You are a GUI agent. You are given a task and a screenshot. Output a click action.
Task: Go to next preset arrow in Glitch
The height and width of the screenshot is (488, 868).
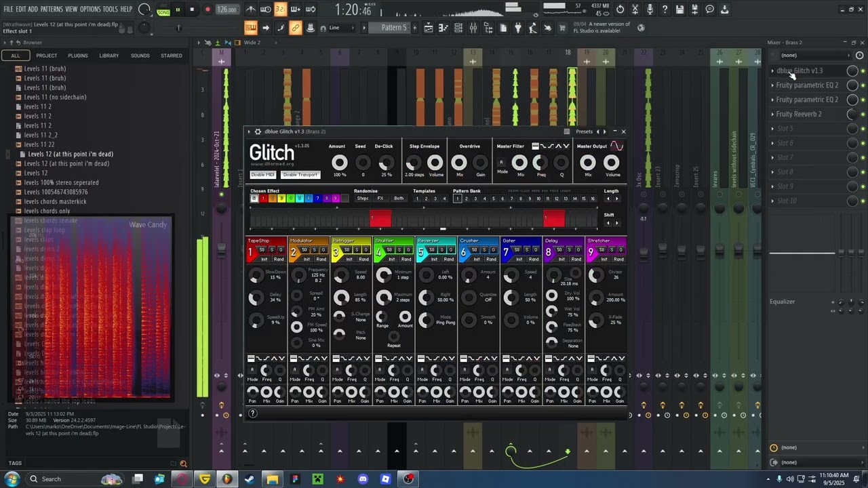click(x=605, y=131)
